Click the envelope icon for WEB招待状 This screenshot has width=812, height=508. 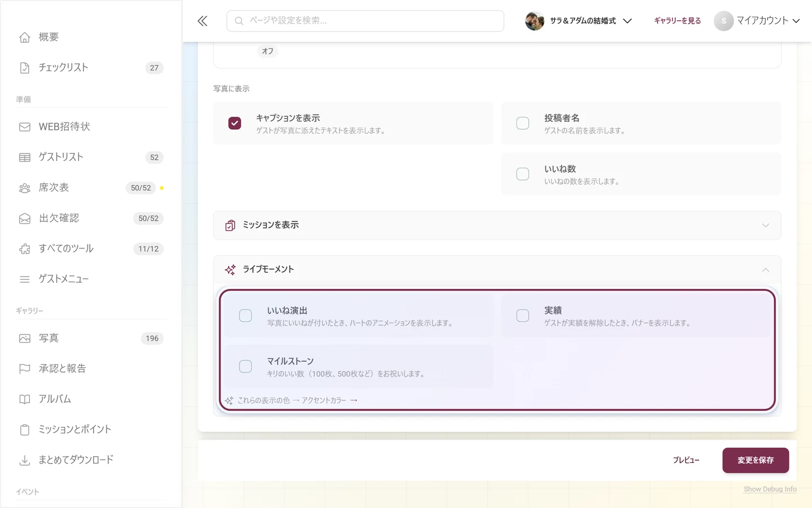(25, 127)
